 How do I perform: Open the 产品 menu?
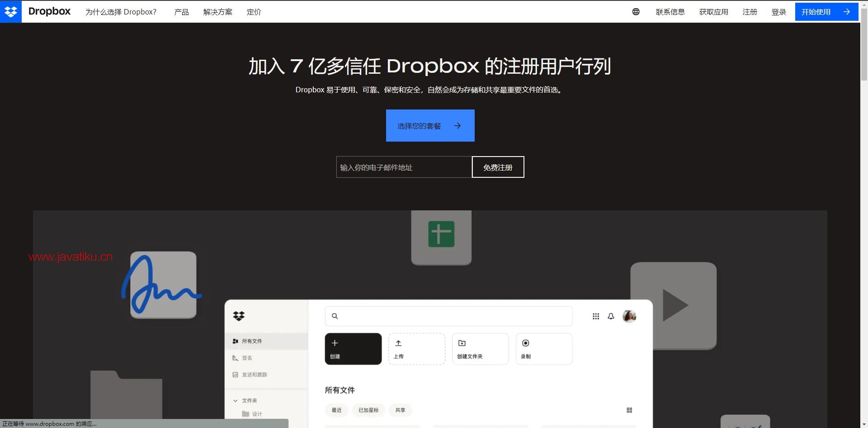[181, 12]
